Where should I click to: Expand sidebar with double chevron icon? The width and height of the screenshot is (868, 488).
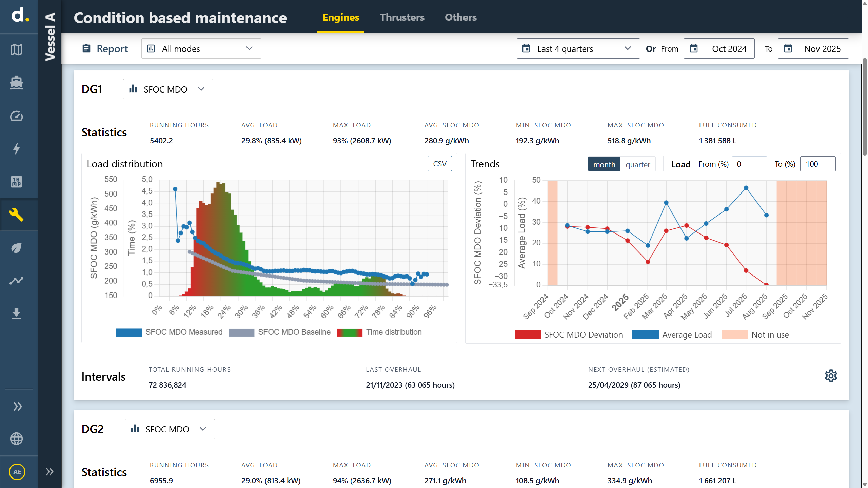(18, 406)
